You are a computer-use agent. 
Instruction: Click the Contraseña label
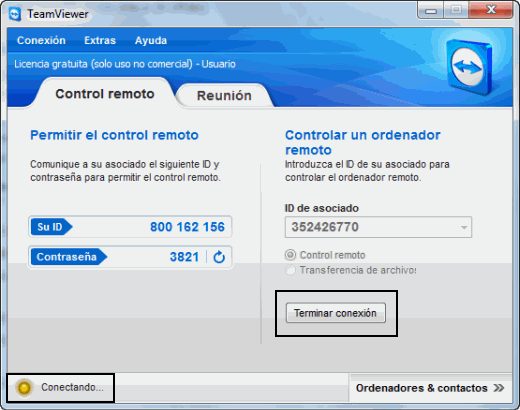point(69,257)
